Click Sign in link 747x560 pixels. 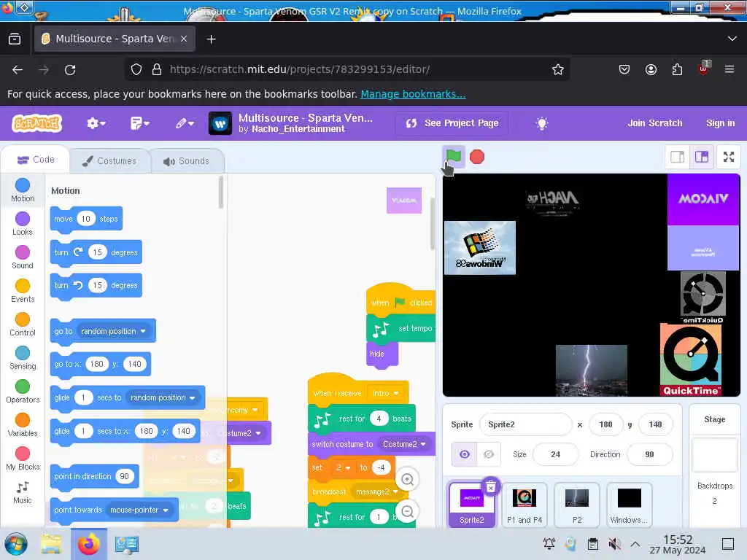[720, 122]
